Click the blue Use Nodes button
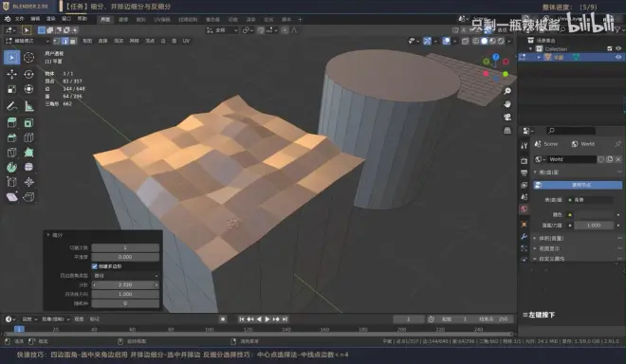 [578, 185]
